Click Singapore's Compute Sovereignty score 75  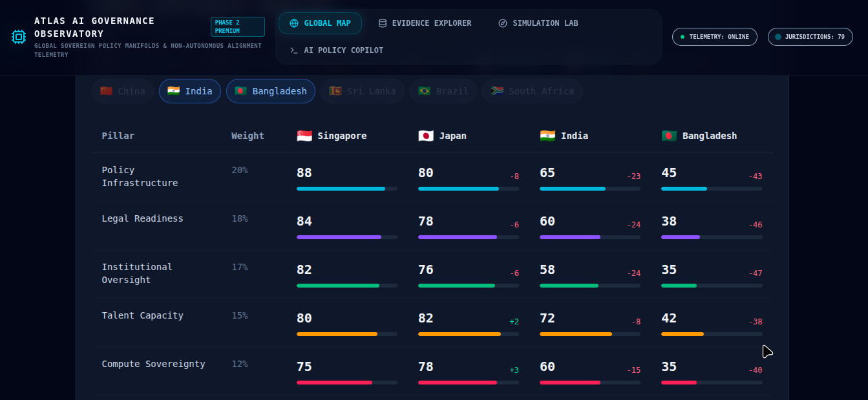(304, 367)
